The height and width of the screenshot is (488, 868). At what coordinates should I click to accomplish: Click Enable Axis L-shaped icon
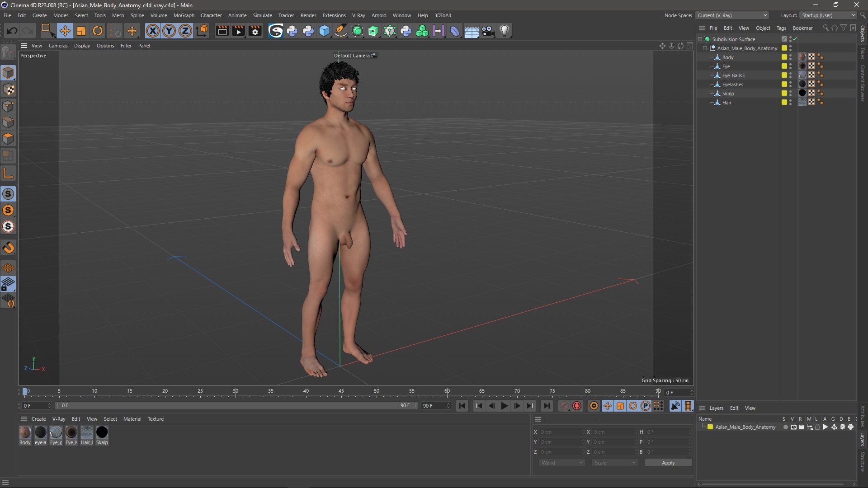click(8, 173)
